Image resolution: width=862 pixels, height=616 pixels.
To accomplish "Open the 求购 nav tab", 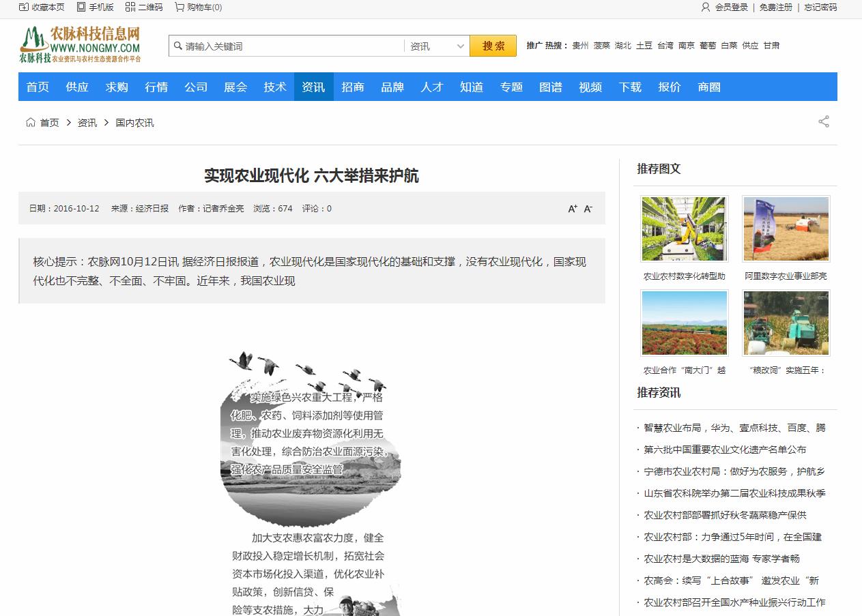I will click(x=117, y=87).
